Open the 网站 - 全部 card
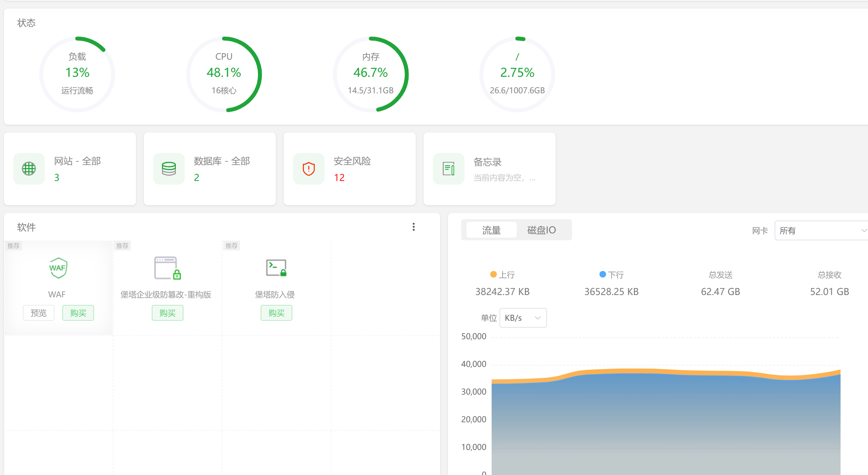 pos(70,169)
